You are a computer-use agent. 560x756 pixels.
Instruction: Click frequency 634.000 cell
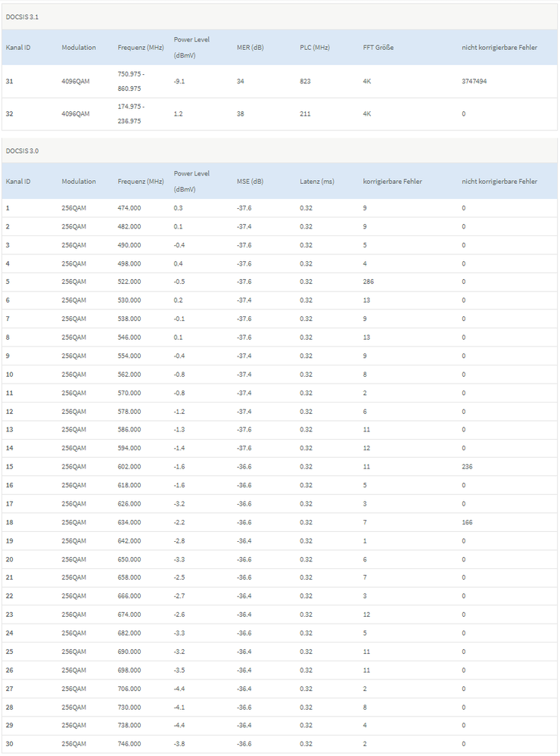pos(129,522)
